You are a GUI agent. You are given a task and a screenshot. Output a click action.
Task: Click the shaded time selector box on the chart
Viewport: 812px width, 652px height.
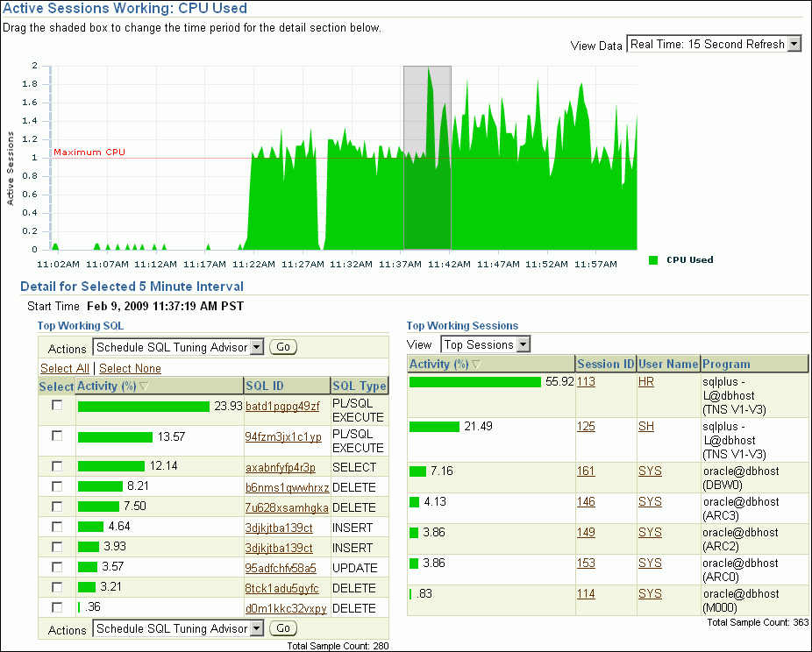427,158
